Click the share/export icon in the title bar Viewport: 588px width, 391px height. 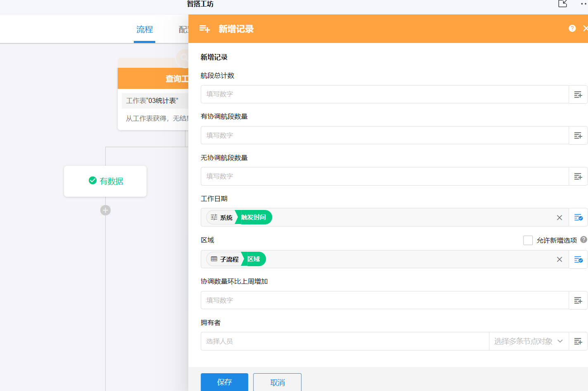(562, 4)
